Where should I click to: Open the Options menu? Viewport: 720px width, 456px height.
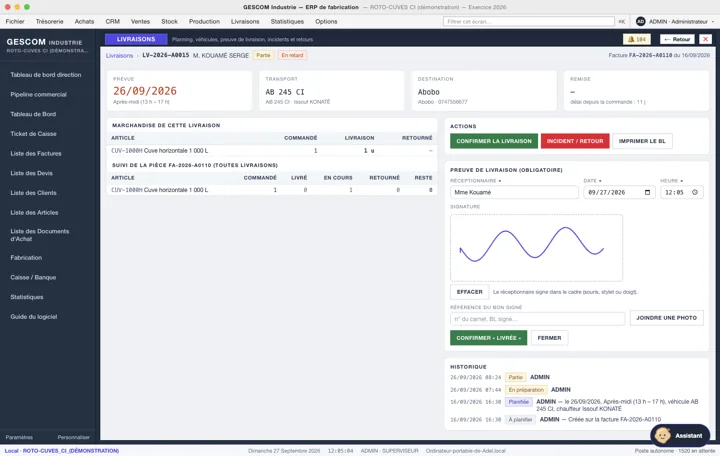[326, 22]
